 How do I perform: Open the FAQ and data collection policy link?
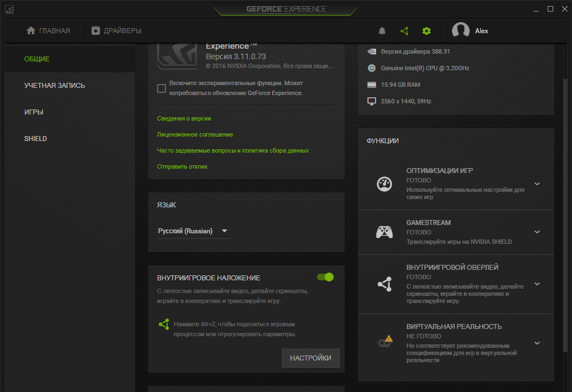tap(233, 150)
